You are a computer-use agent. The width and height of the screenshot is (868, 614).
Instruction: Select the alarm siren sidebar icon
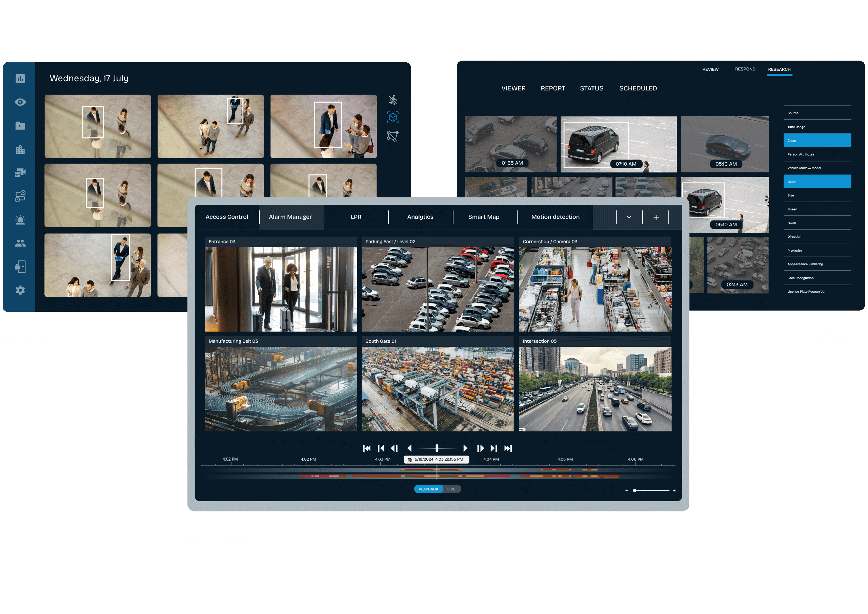pos(20,220)
